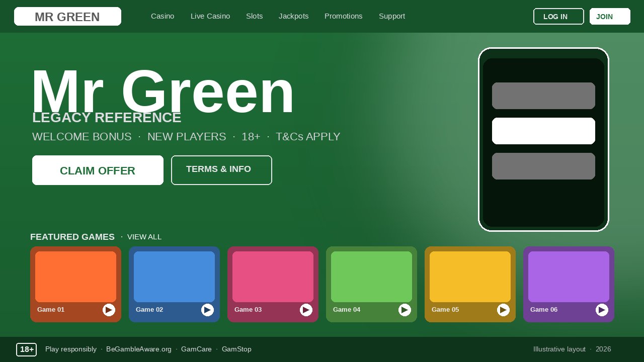644x362 pixels.
Task: Open the Promotions page
Action: click(x=344, y=16)
